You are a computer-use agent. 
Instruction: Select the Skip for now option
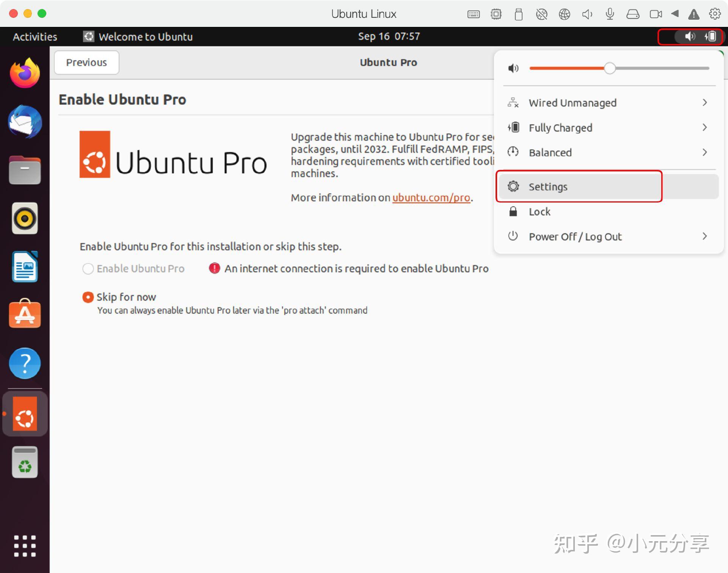pos(88,297)
